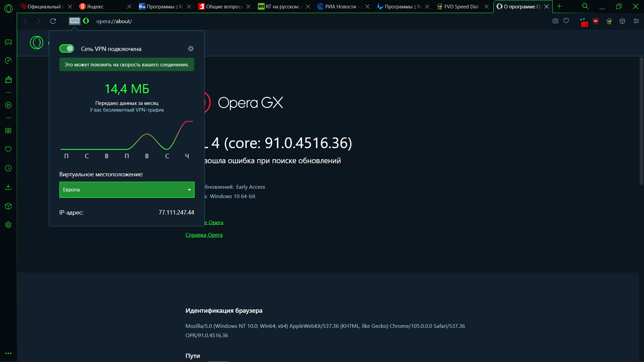This screenshot has width=644, height=362.
Task: Open History clock icon in sidebar
Action: point(8,168)
